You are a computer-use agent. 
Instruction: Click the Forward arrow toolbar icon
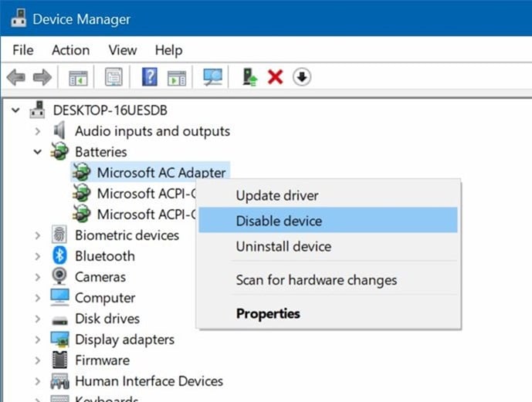[42, 77]
